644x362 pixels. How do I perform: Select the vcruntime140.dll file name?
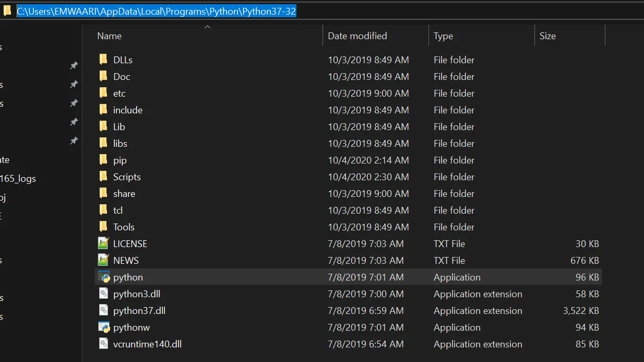click(147, 344)
